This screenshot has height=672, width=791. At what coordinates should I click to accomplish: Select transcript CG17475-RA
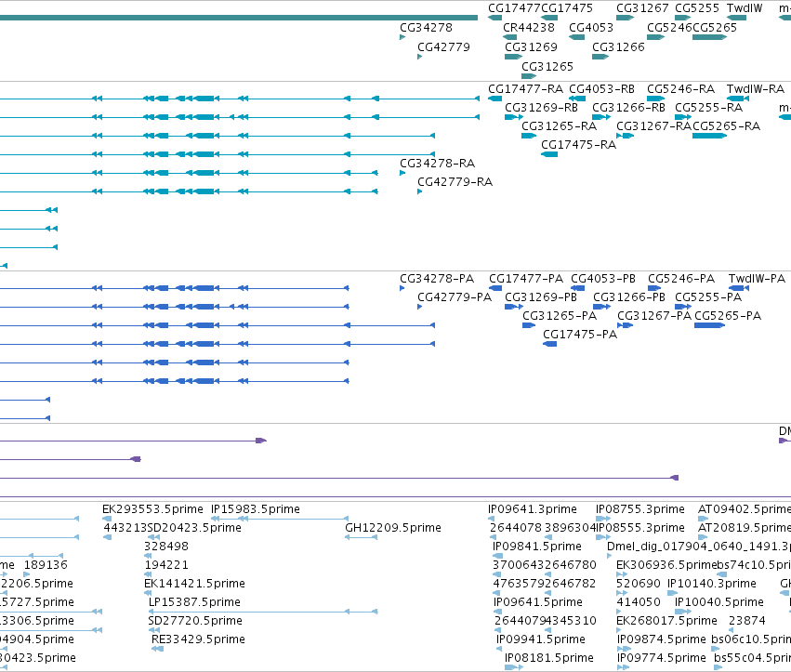tap(579, 145)
